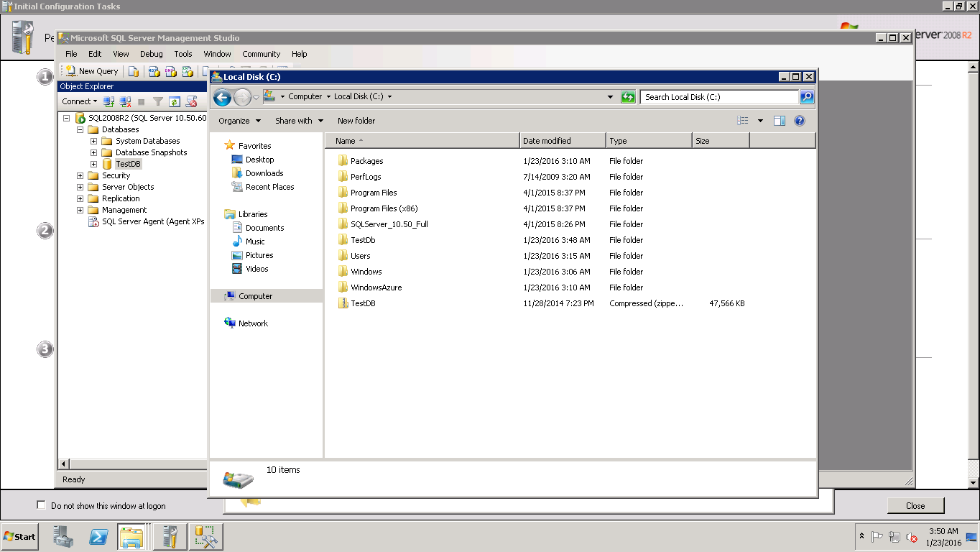Go back with Explorer Back arrow
Screen dimensions: 980x552
pos(222,97)
